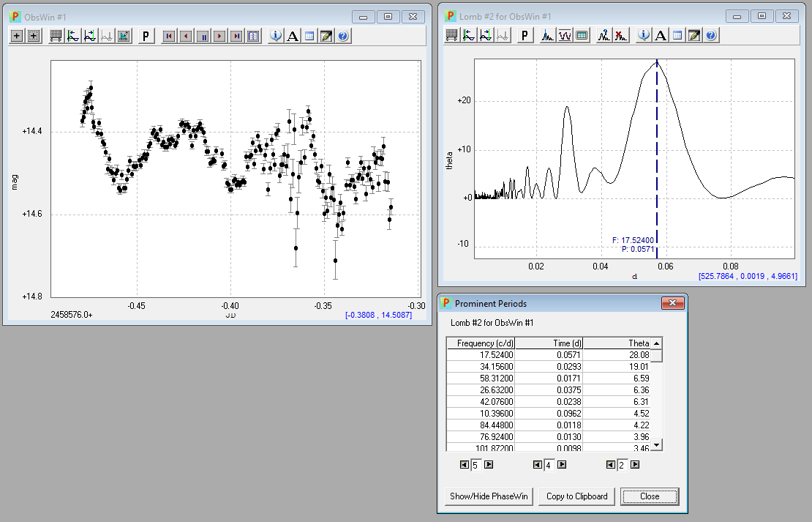
Task: Decrease the Time decimals stepper showing 4
Action: point(537,464)
